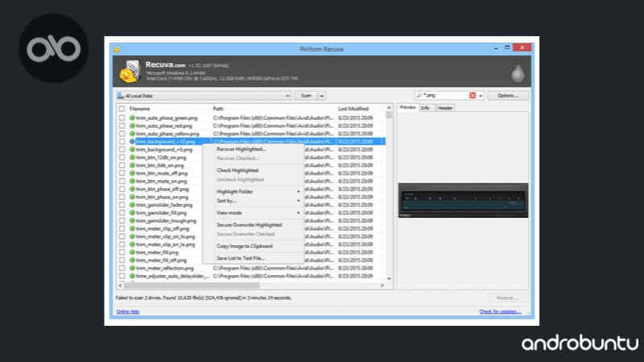Click the horizontal scrollbar thumb of file list
This screenshot has width=644, height=362.
tap(192, 286)
